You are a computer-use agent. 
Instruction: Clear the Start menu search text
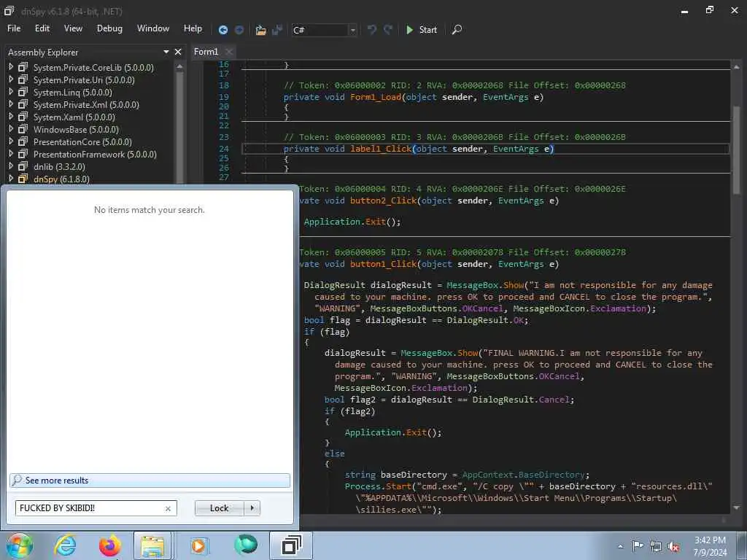(x=169, y=508)
